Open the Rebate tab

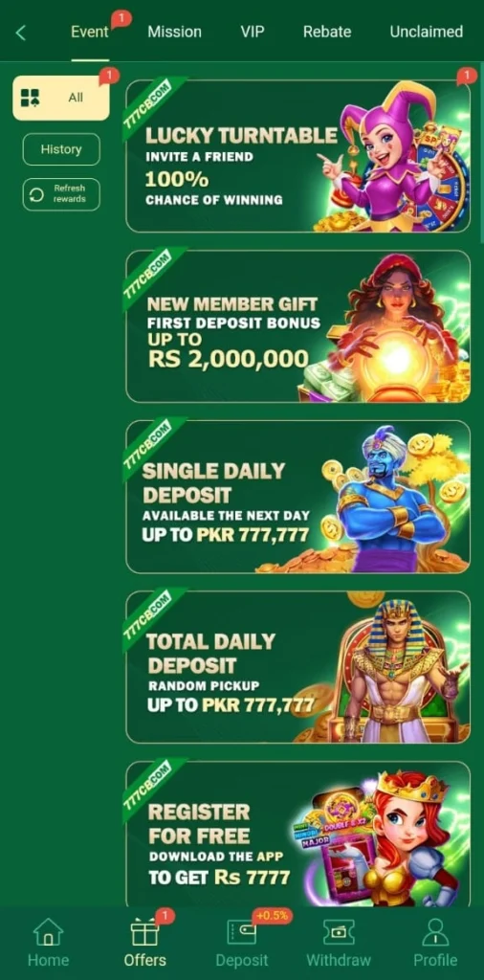point(327,32)
